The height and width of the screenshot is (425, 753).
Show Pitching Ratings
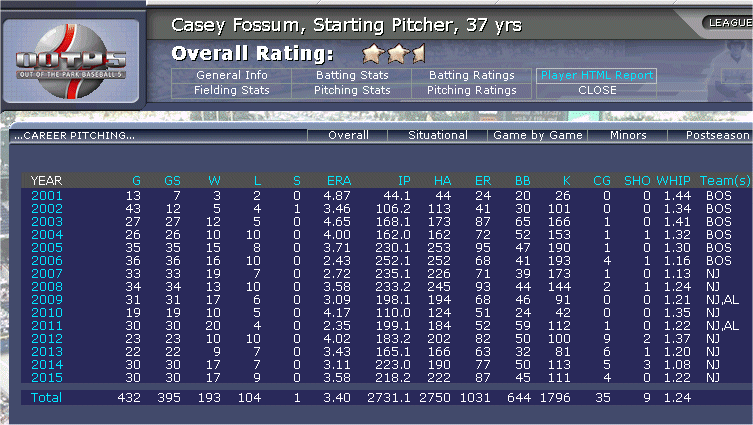coord(471,90)
